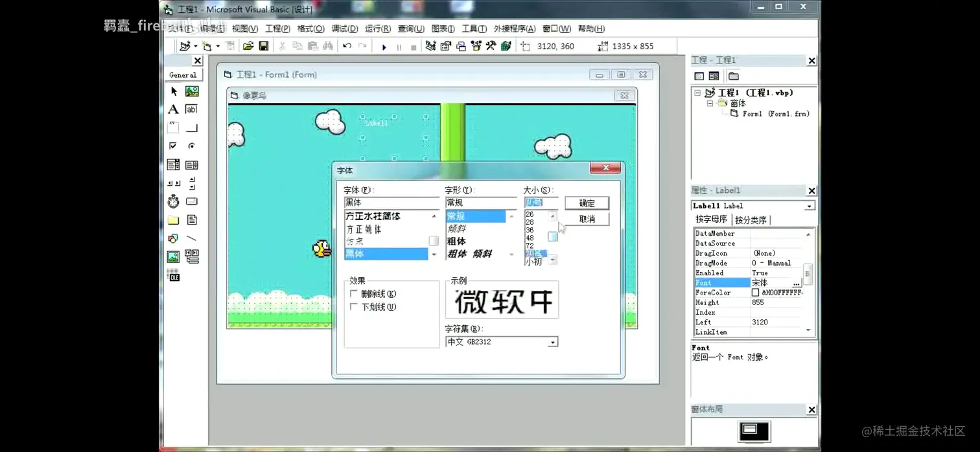
Task: Select the DriveListBox tool in the toolbox
Action: (192, 201)
